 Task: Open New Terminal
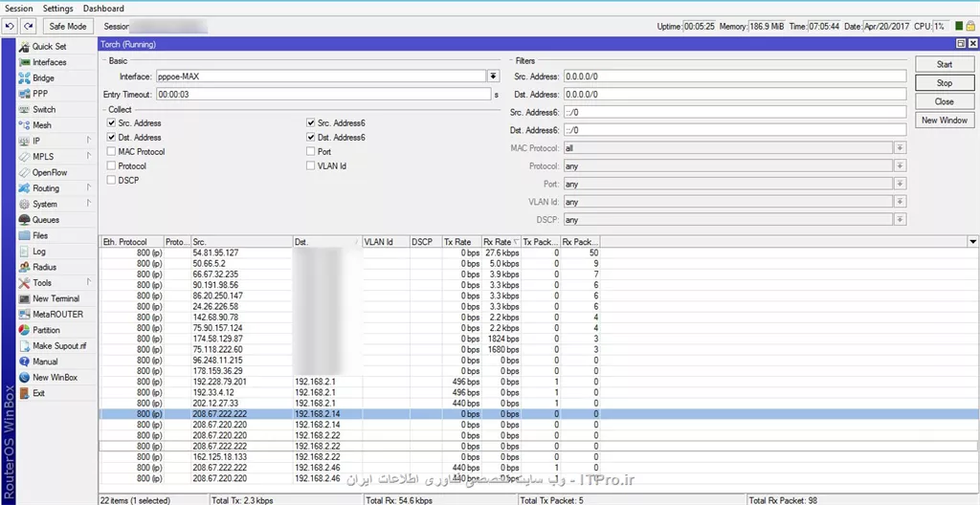click(56, 298)
